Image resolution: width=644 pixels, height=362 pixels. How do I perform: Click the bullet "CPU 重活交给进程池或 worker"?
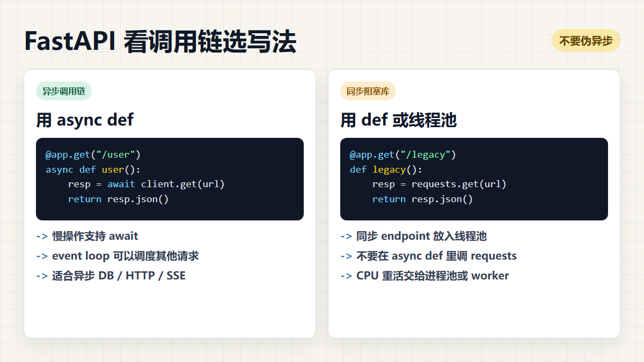tap(425, 276)
